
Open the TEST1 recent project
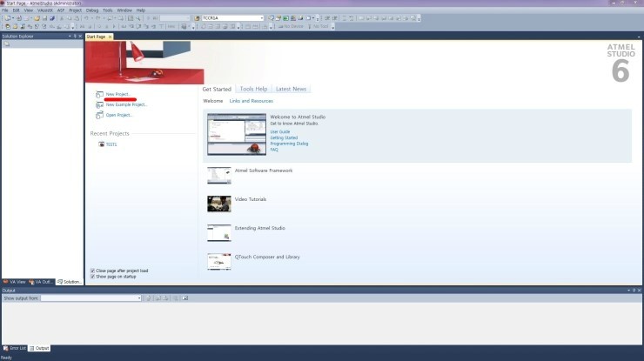(111, 144)
